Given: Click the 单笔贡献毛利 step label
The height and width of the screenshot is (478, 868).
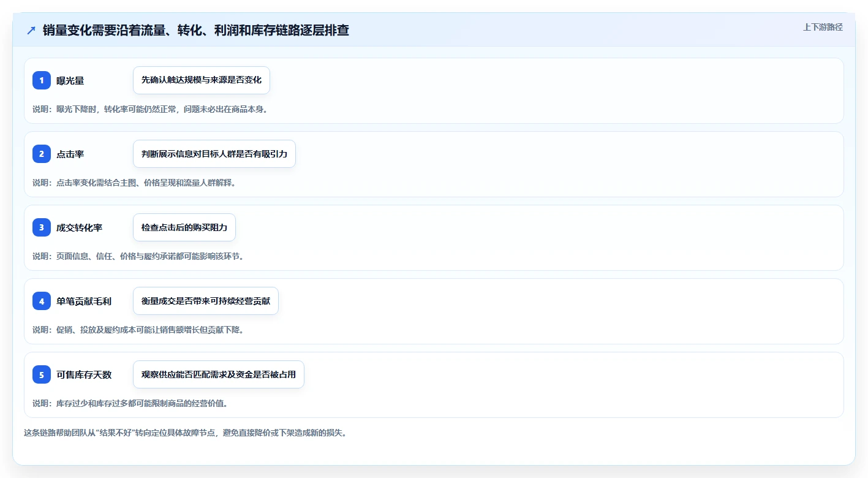Looking at the screenshot, I should (x=84, y=301).
